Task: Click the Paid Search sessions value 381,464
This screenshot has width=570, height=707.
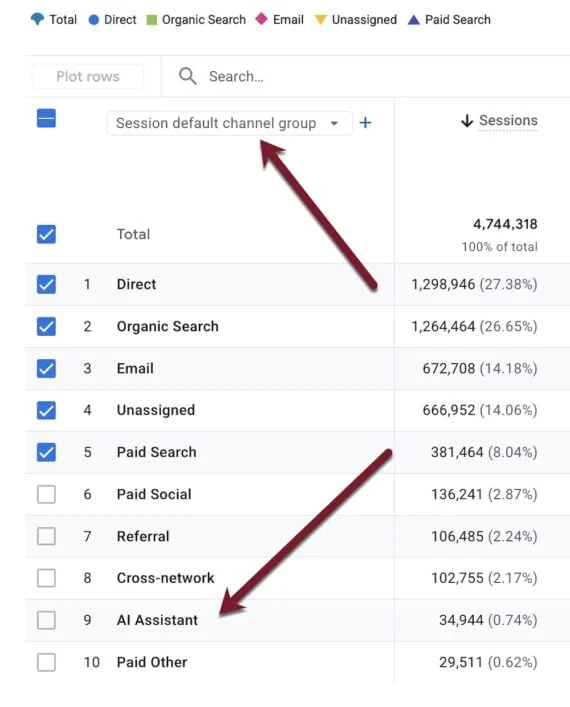Action: [x=457, y=452]
